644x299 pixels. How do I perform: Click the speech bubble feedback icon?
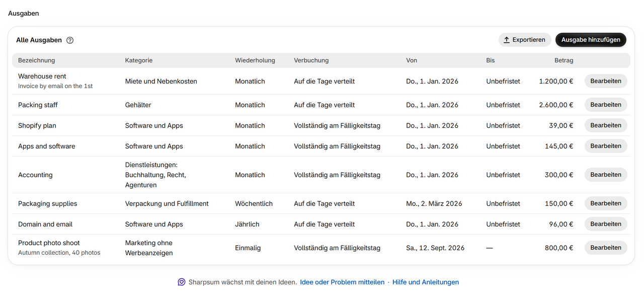[x=182, y=282]
